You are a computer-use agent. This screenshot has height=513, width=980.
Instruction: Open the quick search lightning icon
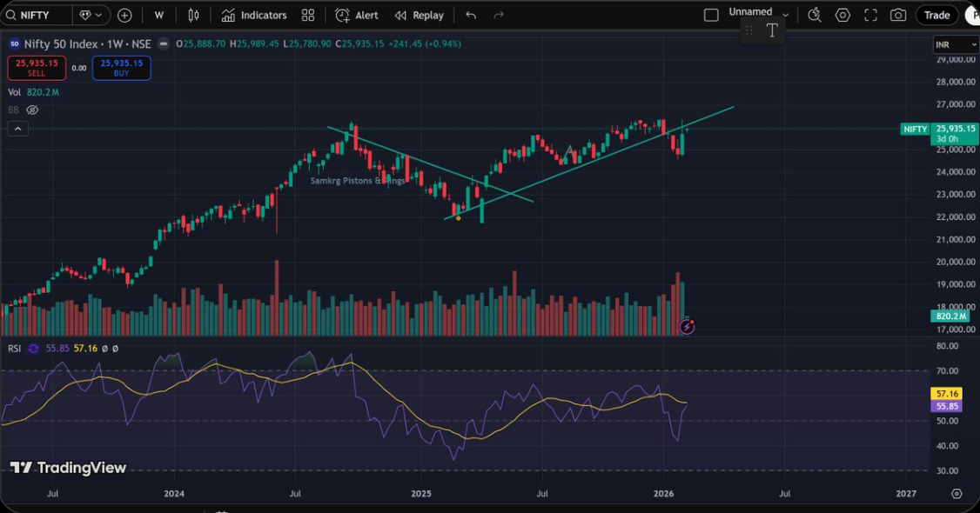(x=815, y=15)
